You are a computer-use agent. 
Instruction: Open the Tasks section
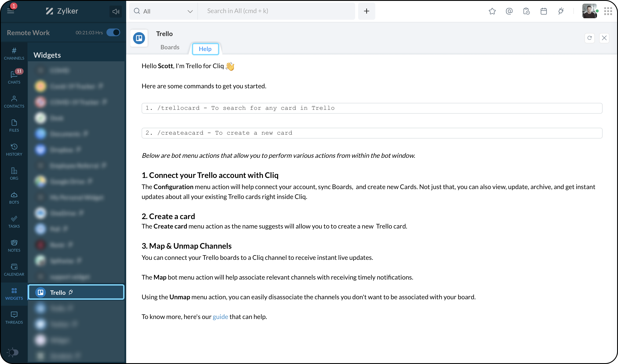pos(14,222)
